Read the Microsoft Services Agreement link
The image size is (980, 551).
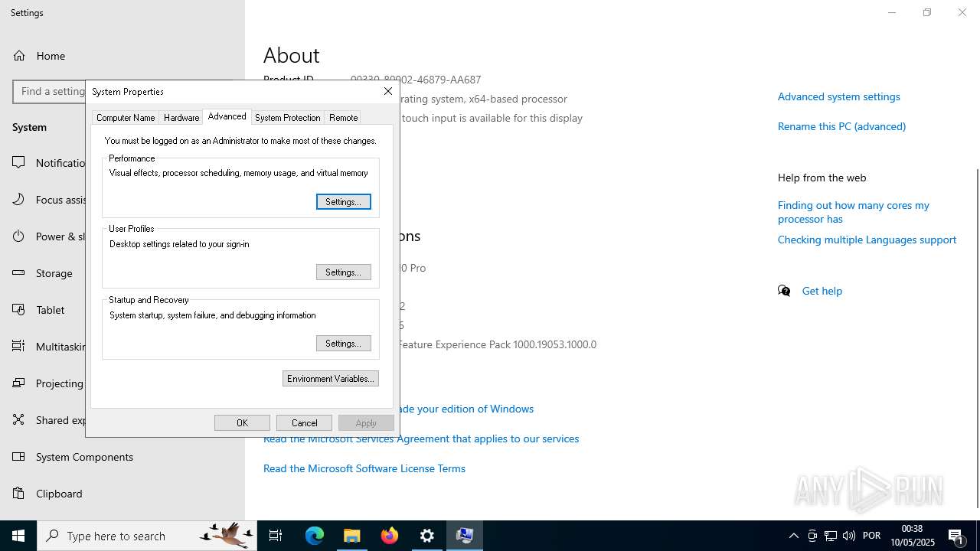pyautogui.click(x=421, y=439)
